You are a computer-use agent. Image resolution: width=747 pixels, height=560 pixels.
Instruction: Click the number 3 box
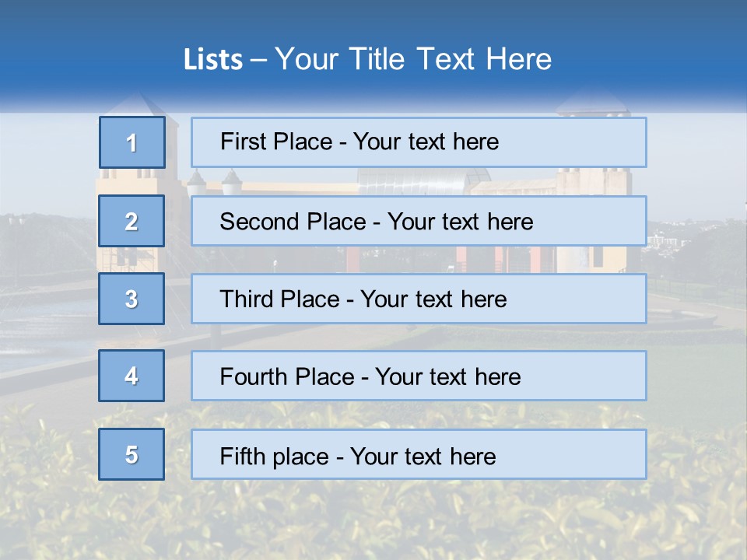pos(132,299)
